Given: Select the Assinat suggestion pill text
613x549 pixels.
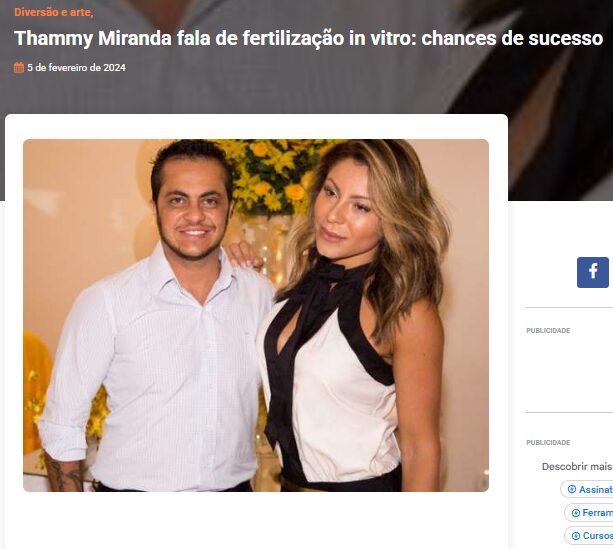Looking at the screenshot, I should [x=596, y=490].
